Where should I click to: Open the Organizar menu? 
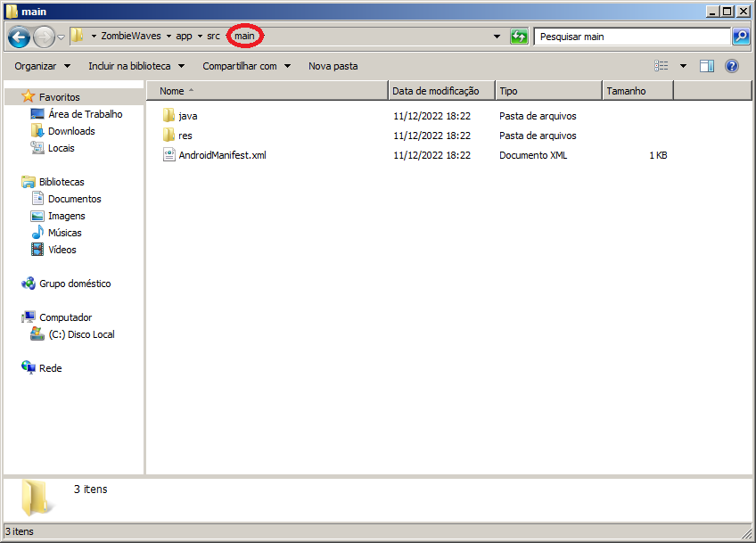click(42, 66)
